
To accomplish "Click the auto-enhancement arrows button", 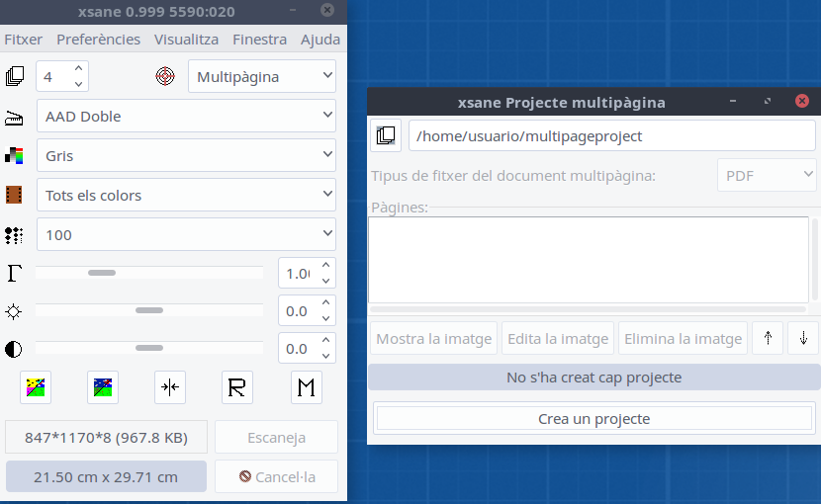I will click(x=170, y=387).
